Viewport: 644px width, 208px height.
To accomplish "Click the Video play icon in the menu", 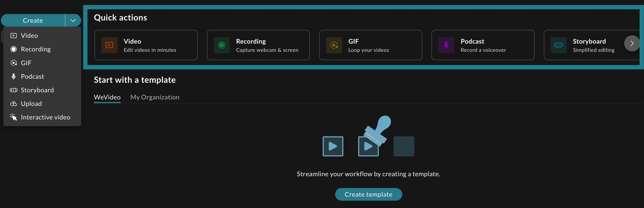I will tap(14, 35).
